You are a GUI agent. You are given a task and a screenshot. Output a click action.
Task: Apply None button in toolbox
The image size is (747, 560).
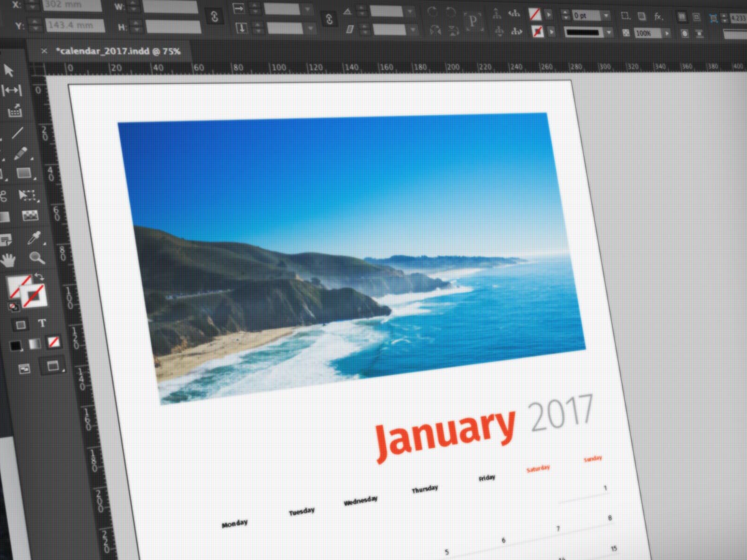[54, 342]
